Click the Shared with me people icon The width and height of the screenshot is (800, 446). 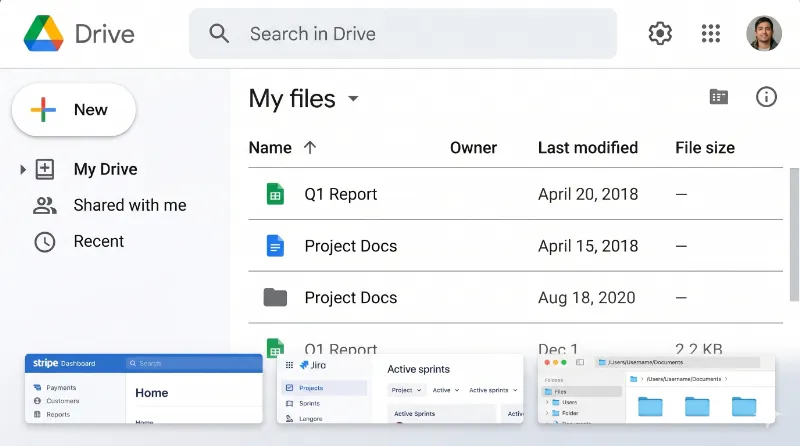pyautogui.click(x=45, y=206)
